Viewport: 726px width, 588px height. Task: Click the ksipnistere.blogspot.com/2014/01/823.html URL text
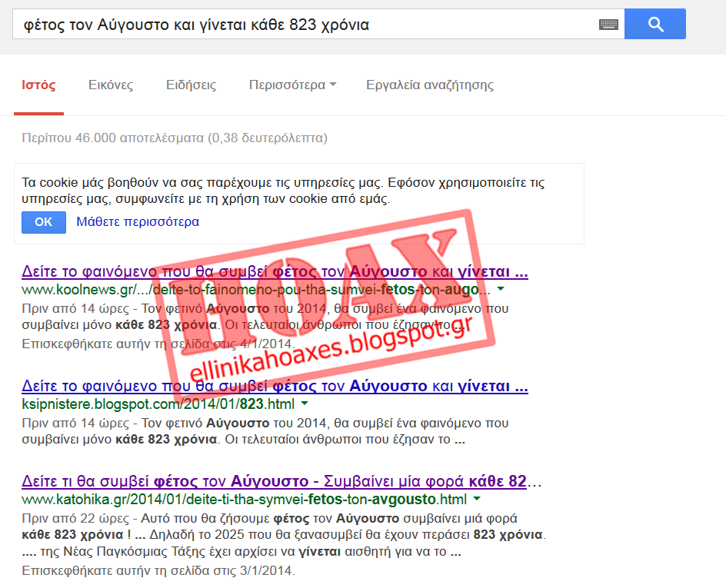tap(158, 404)
